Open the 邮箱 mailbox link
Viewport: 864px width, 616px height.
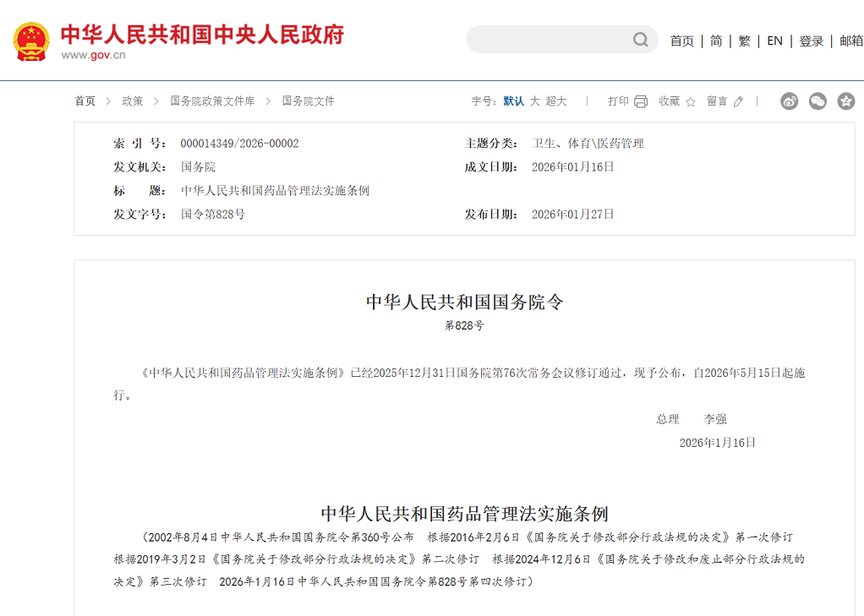click(850, 41)
